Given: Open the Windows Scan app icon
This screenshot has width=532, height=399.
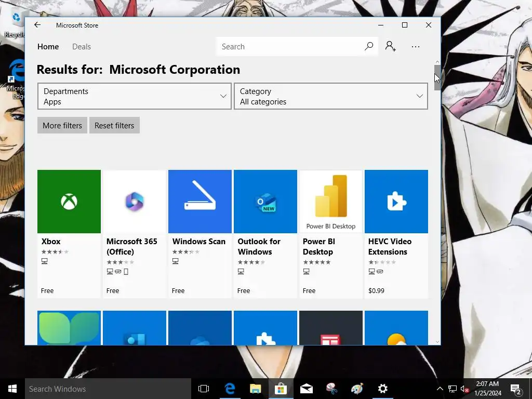Looking at the screenshot, I should (x=200, y=202).
